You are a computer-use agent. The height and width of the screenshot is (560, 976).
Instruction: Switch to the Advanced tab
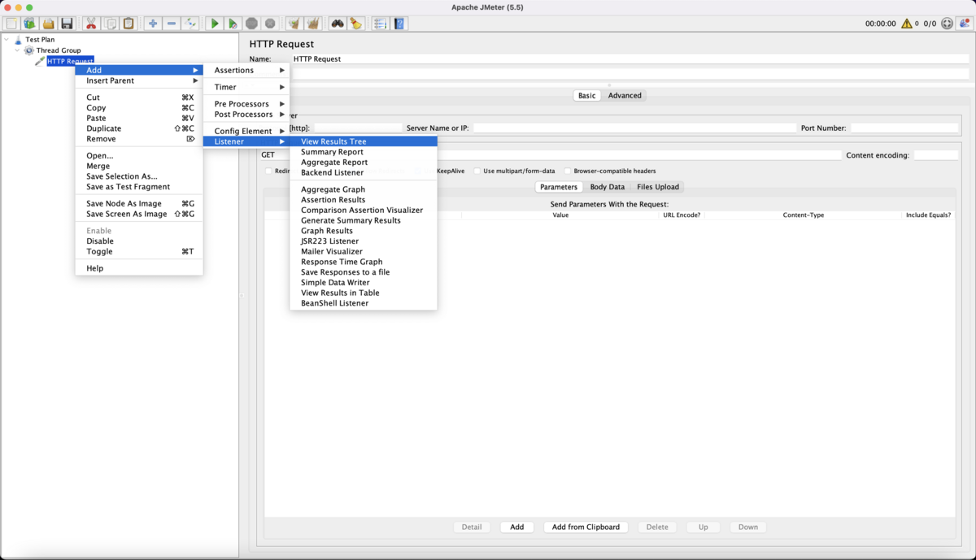click(x=625, y=95)
